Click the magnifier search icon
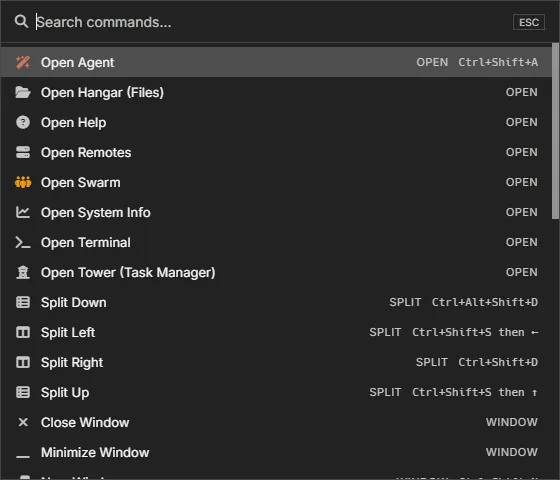 click(21, 21)
